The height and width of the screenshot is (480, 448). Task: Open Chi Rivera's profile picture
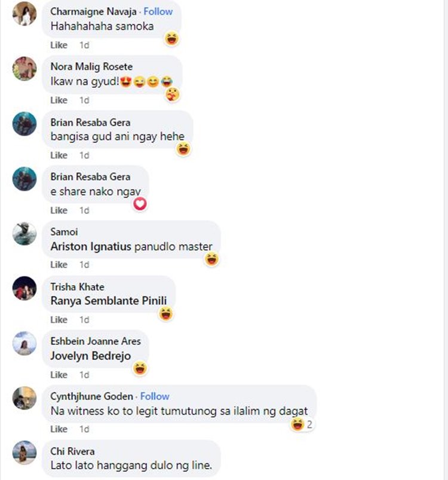point(24,453)
